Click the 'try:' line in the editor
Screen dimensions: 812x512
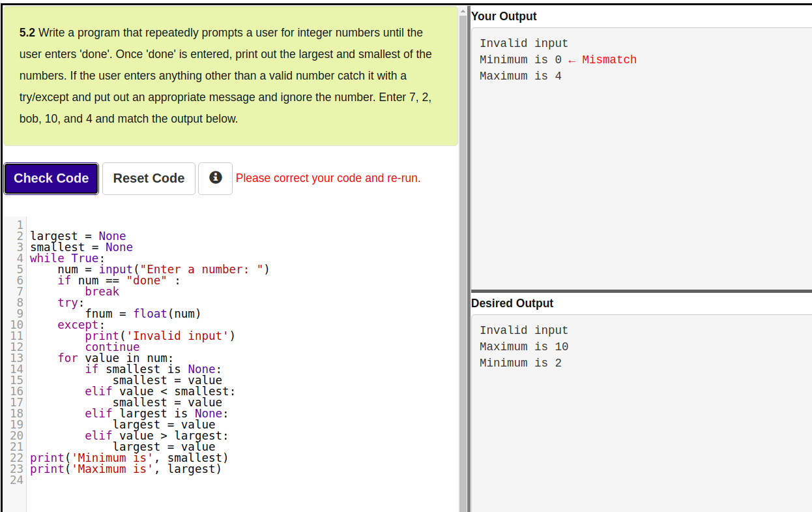click(x=71, y=303)
